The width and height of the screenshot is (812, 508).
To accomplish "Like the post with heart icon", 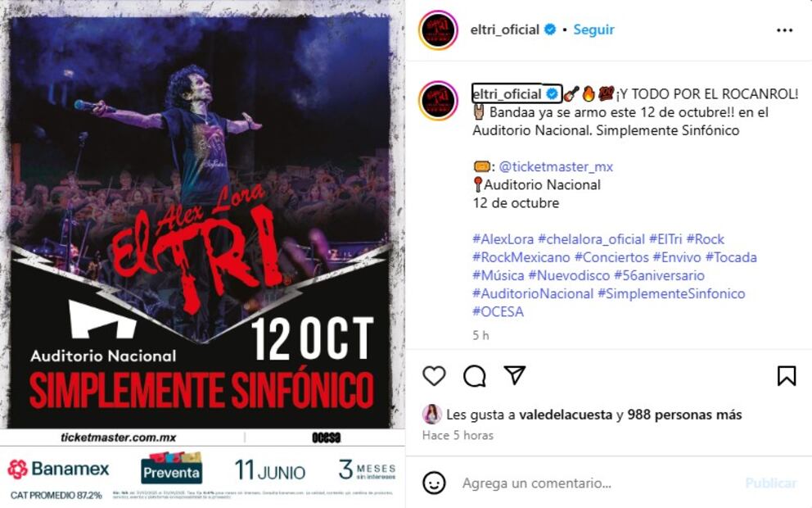I will [434, 376].
